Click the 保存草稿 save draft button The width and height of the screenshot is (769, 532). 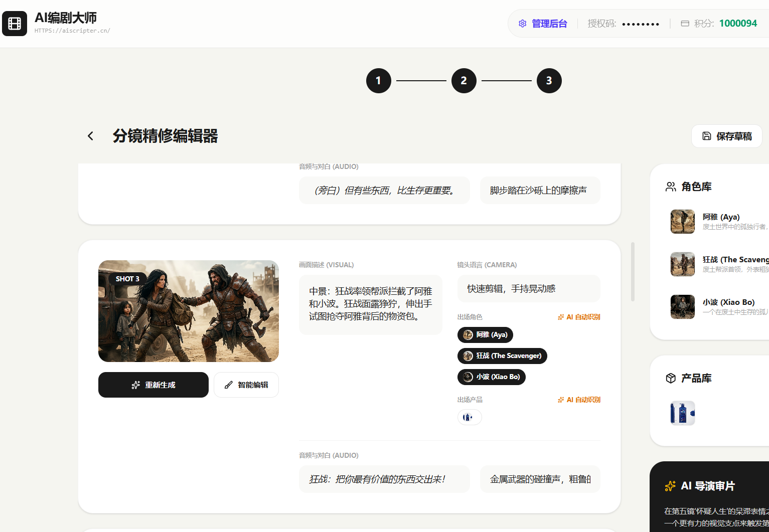pos(726,136)
